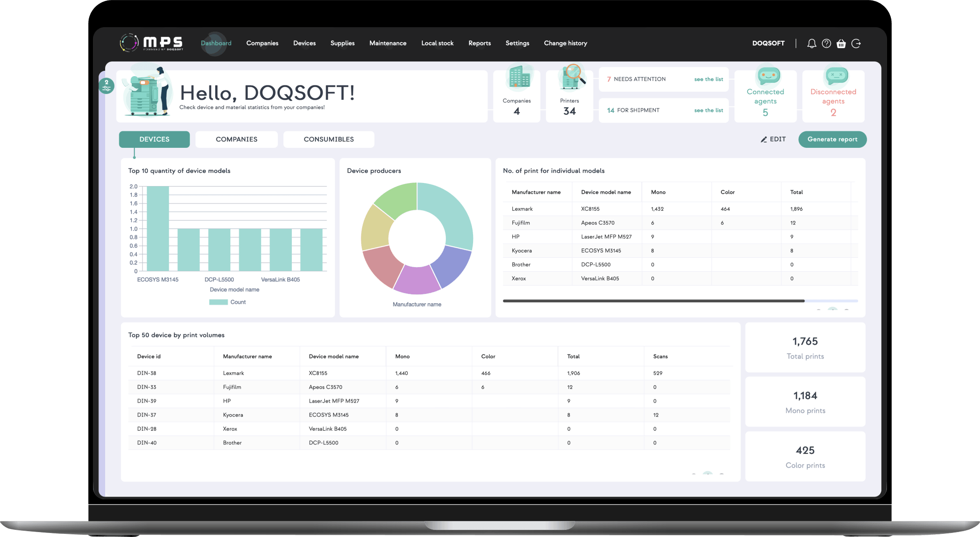This screenshot has width=980, height=537.
Task: Open the notifications bell icon
Action: coord(812,43)
